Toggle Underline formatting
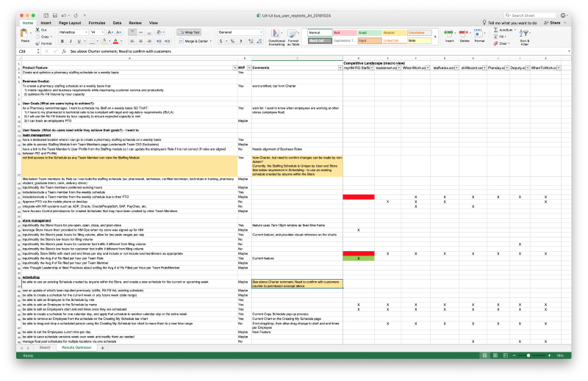588x381 pixels. [79, 41]
